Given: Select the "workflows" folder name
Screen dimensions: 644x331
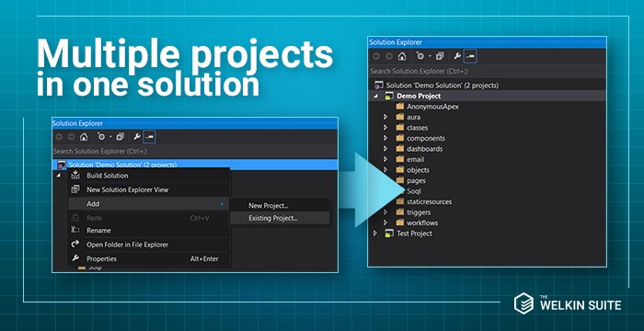Looking at the screenshot, I should [x=422, y=223].
